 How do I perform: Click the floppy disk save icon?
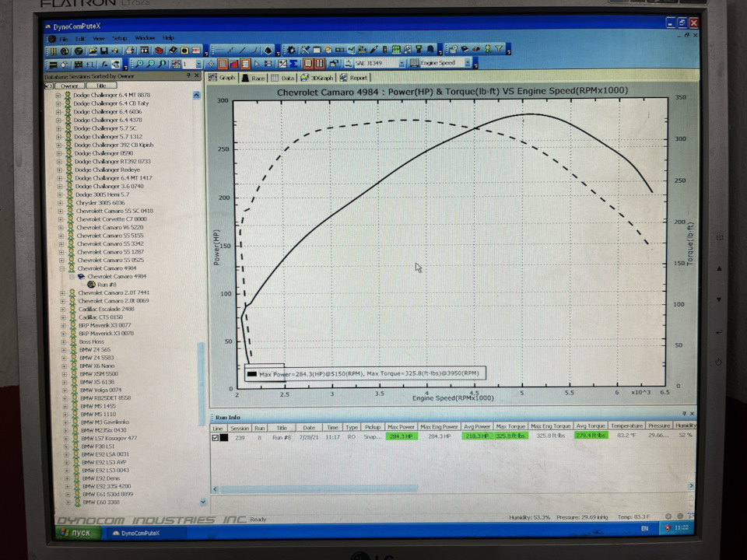(103, 51)
